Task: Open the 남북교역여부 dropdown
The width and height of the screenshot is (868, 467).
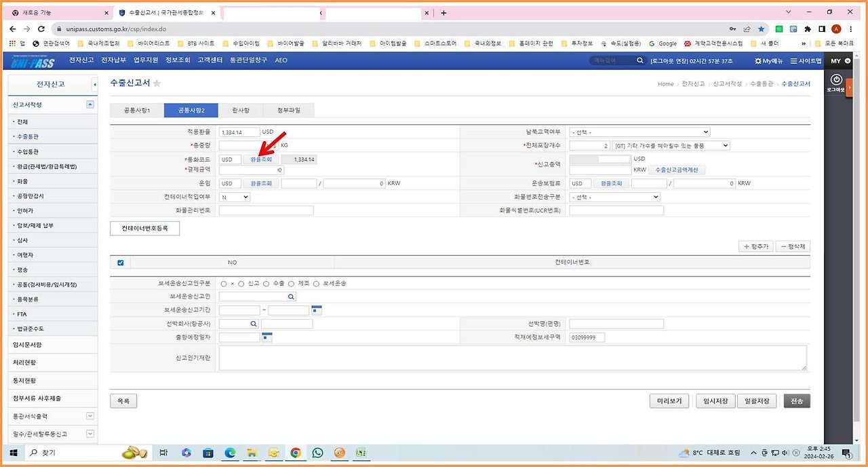Action: tap(639, 132)
